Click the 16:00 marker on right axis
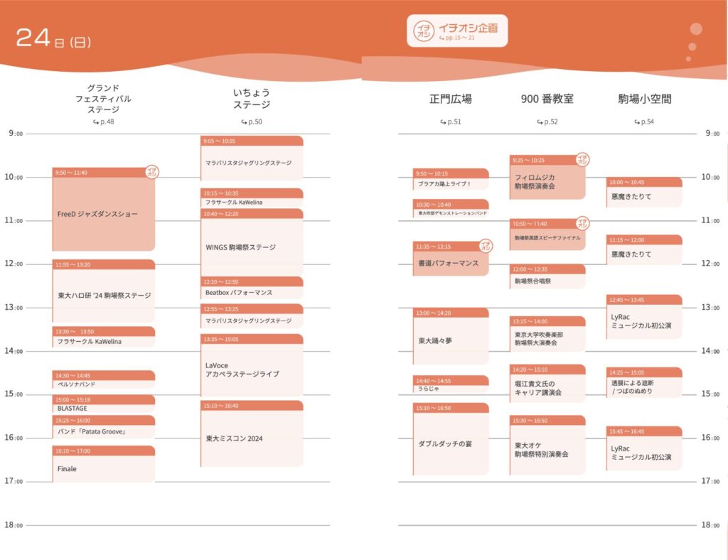The height and width of the screenshot is (560, 728). pyautogui.click(x=710, y=438)
